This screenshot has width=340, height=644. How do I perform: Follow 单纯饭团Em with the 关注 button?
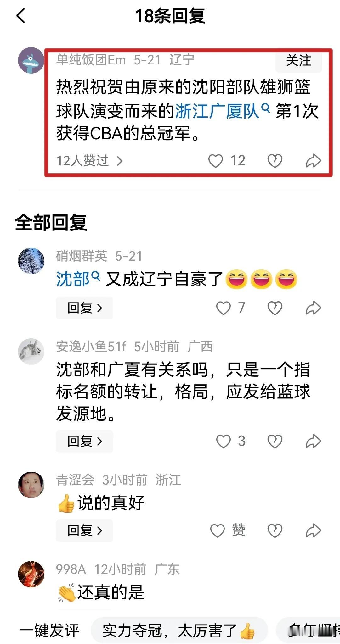tap(298, 60)
